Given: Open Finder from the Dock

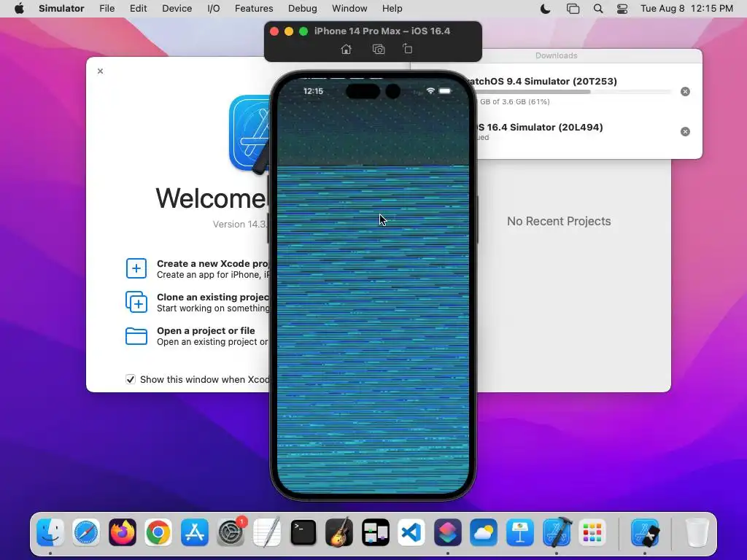Looking at the screenshot, I should click(50, 532).
